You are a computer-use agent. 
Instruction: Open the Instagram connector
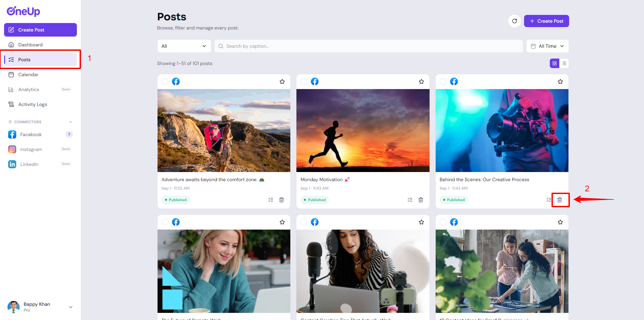(40, 149)
